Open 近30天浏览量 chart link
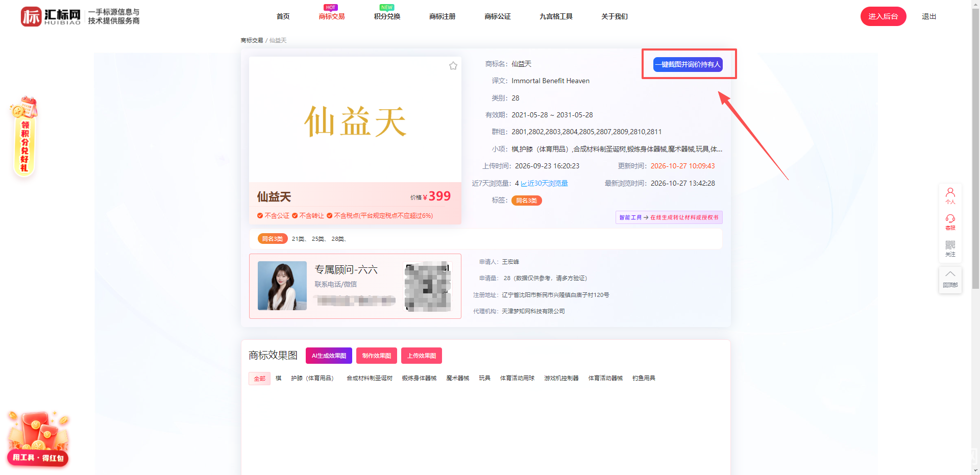The width and height of the screenshot is (980, 475). point(544,183)
